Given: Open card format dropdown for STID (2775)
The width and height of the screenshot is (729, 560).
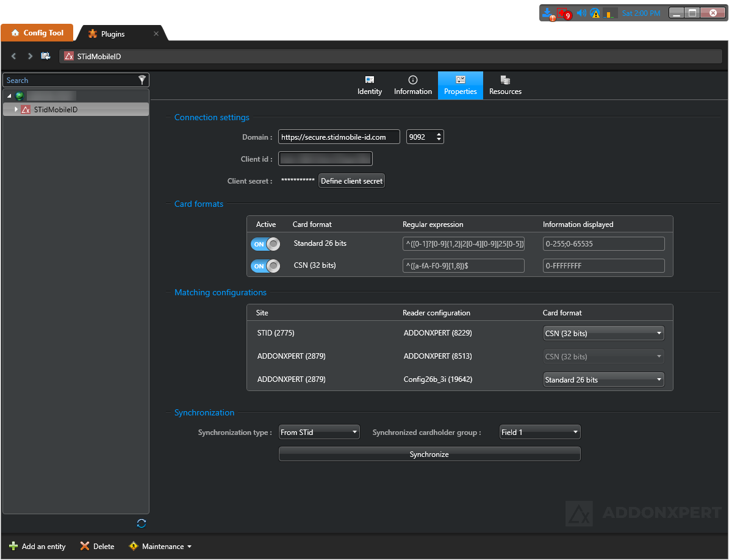Looking at the screenshot, I should click(x=603, y=333).
